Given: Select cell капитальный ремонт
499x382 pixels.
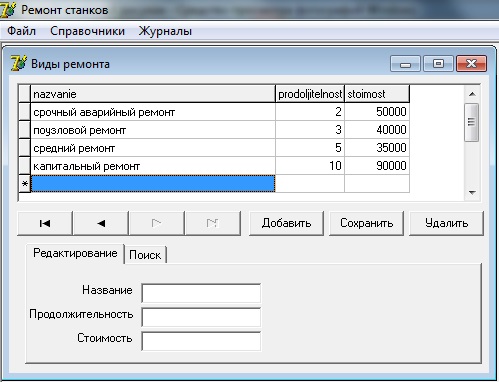Looking at the screenshot, I should pyautogui.click(x=153, y=166).
